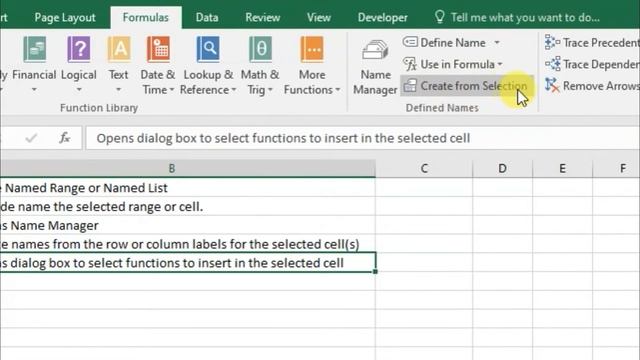The width and height of the screenshot is (640, 360).
Task: Click the Trace Dependents icon
Action: click(x=552, y=64)
